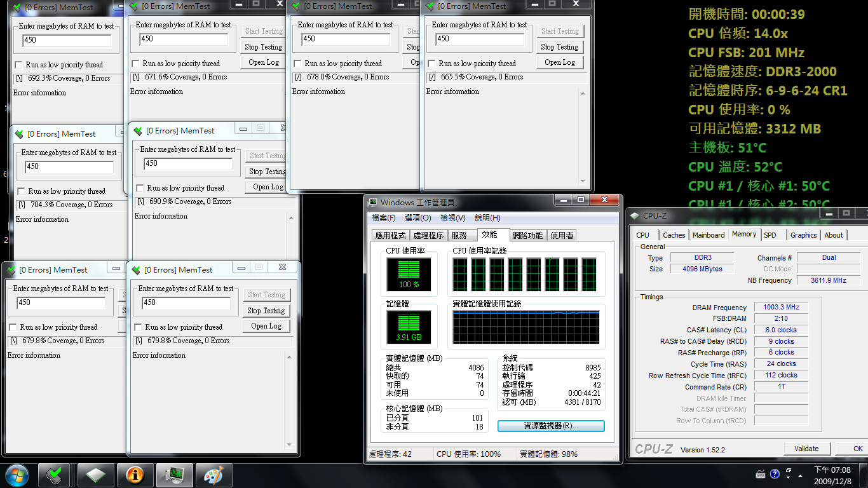868x488 pixels.
Task: Click RAM megabytes field in 704.3% MemTest
Action: (69, 166)
